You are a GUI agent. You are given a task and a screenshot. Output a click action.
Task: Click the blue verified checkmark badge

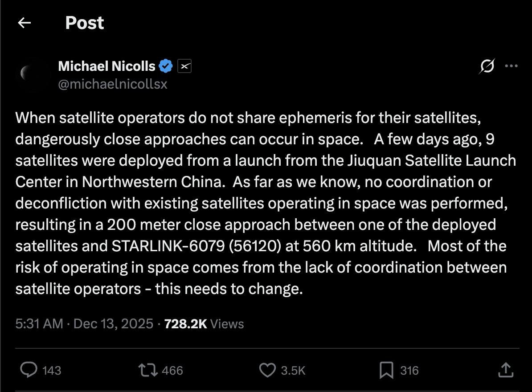click(165, 65)
